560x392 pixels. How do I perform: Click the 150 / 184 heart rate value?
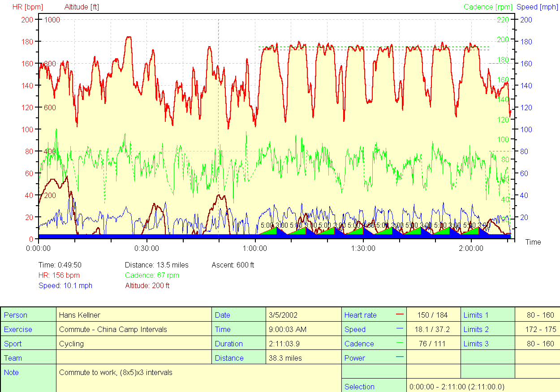click(433, 315)
